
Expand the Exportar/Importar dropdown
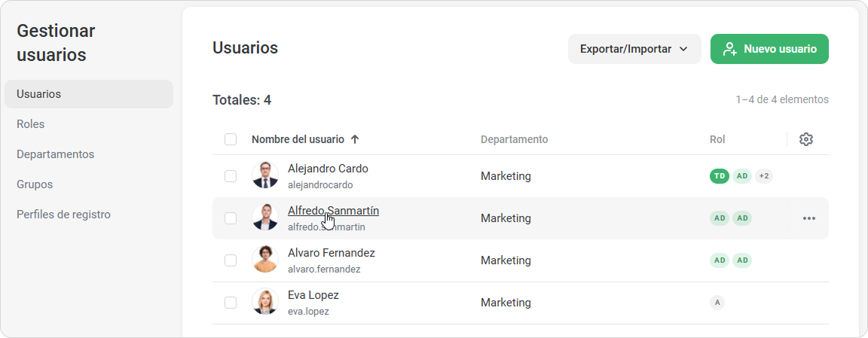click(634, 49)
